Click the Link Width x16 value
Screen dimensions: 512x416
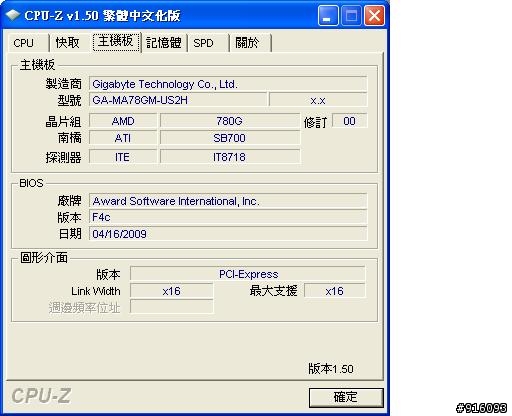tap(171, 291)
